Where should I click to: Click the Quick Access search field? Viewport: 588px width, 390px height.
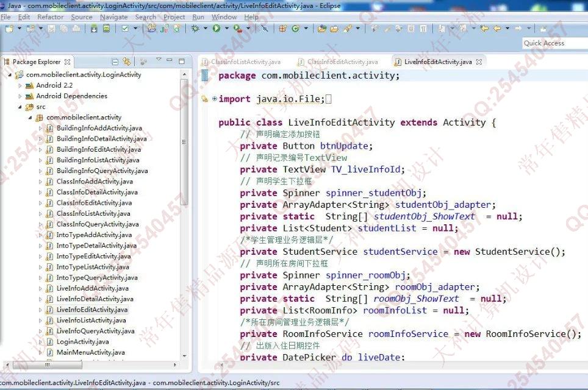(x=554, y=43)
